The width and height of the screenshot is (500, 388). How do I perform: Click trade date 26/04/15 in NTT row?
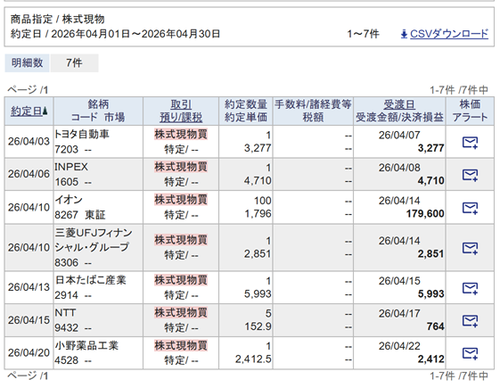[x=29, y=320]
